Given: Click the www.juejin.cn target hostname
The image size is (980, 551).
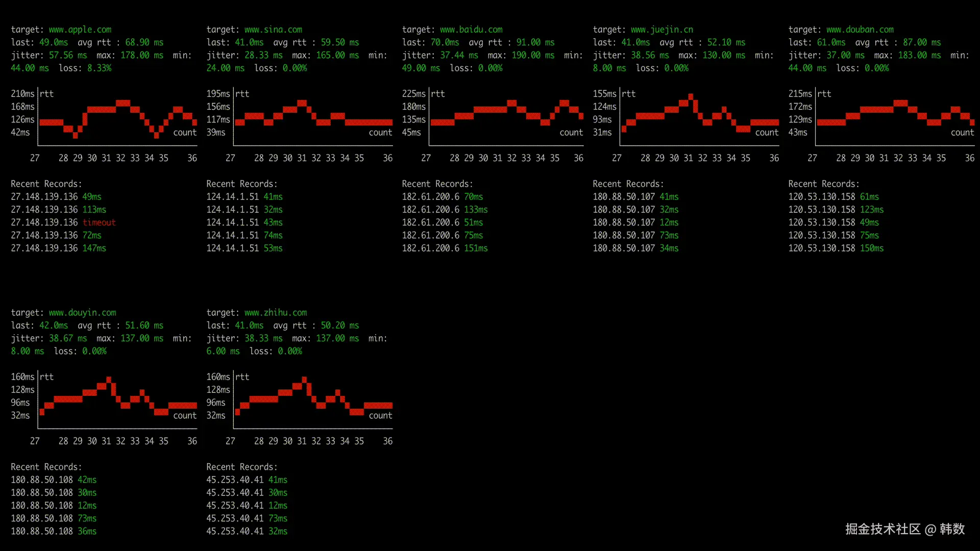Looking at the screenshot, I should tap(661, 30).
